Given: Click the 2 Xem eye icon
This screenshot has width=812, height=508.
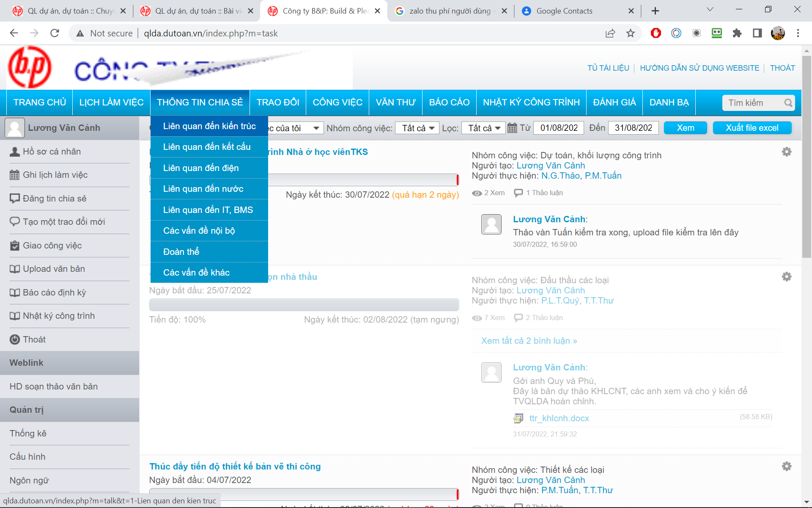Looking at the screenshot, I should click(477, 193).
